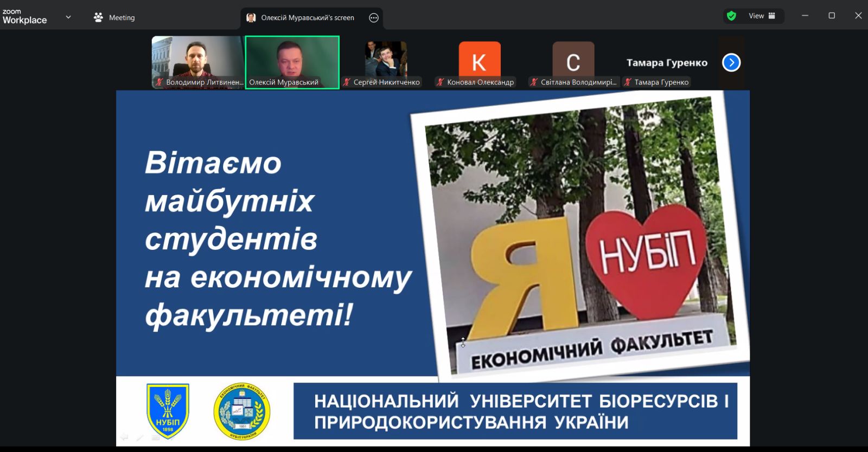Click the presenter avatar in the screen tab
Viewport: 868px width, 452px height.
pos(251,18)
